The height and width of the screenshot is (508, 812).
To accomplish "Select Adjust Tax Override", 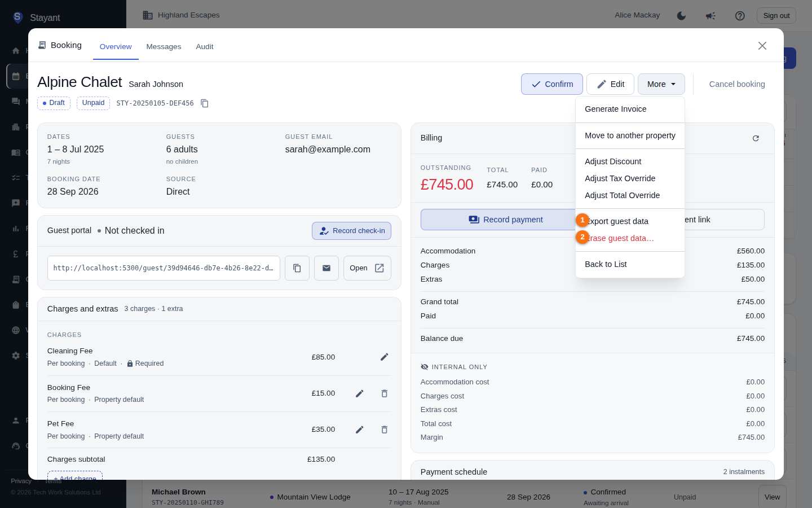I will tap(630, 178).
